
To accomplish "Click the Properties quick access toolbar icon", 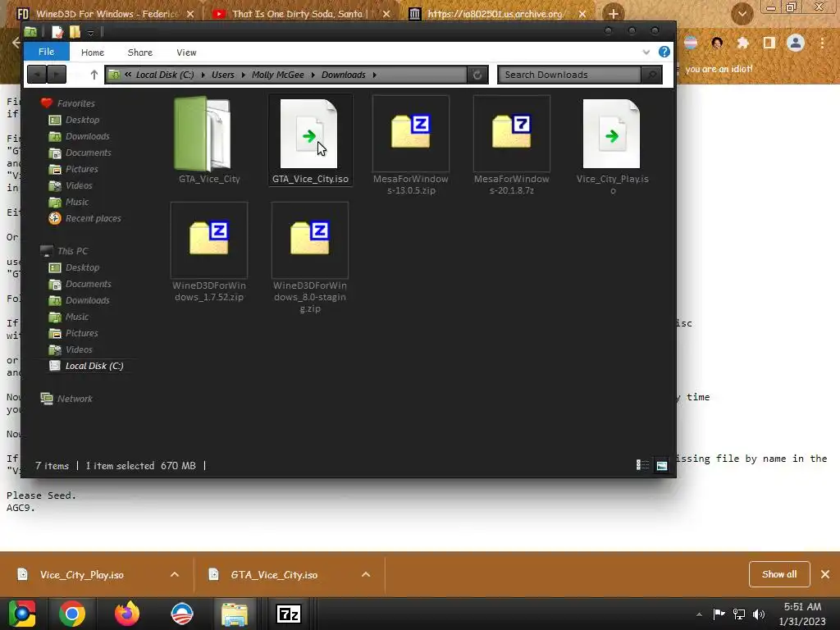I will pyautogui.click(x=57, y=32).
